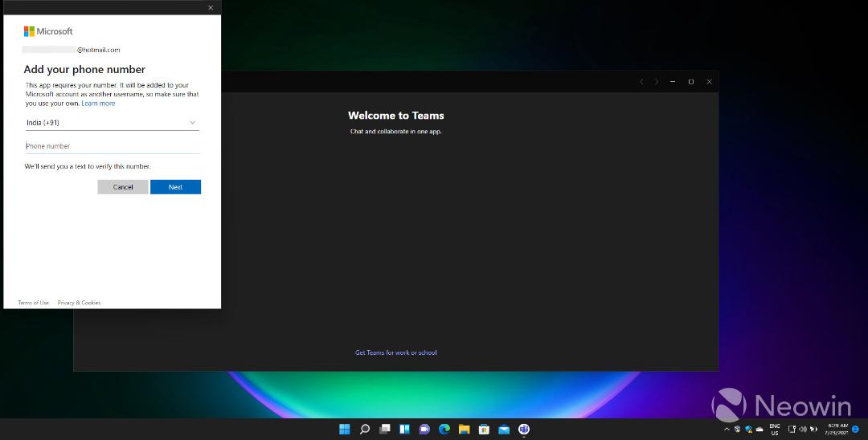Open File Explorer from taskbar
The image size is (868, 440).
[464, 429]
